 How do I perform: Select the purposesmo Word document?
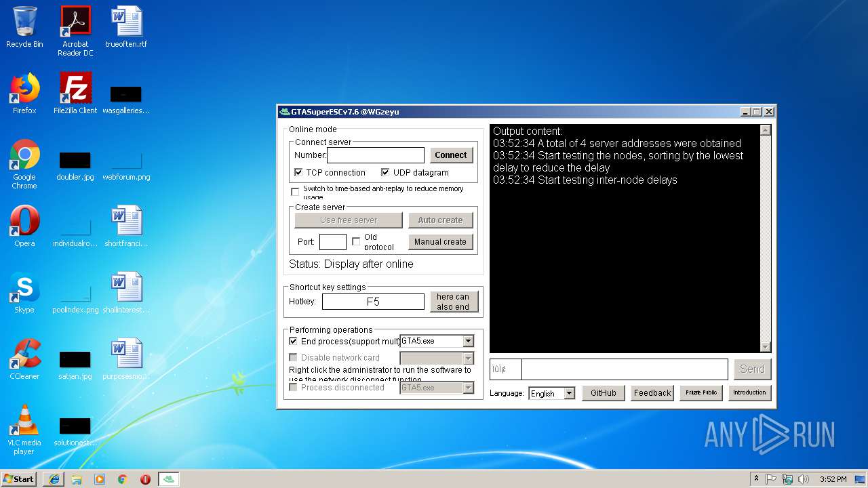point(126,359)
